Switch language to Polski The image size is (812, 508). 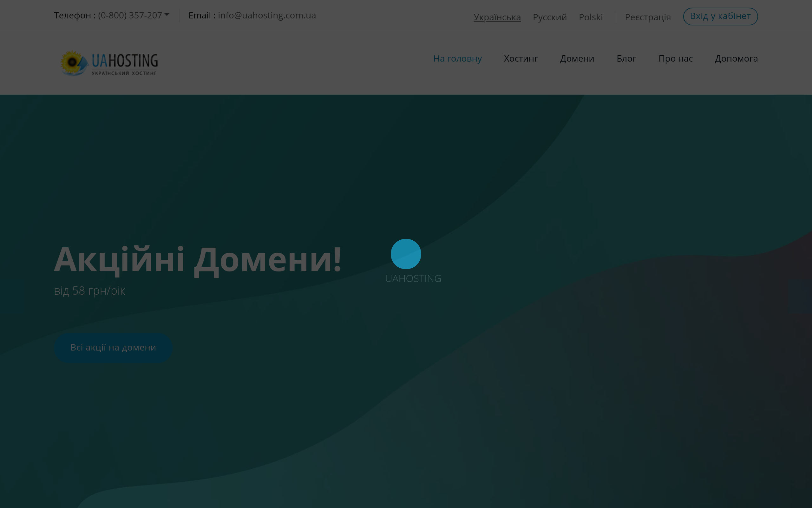(x=591, y=17)
